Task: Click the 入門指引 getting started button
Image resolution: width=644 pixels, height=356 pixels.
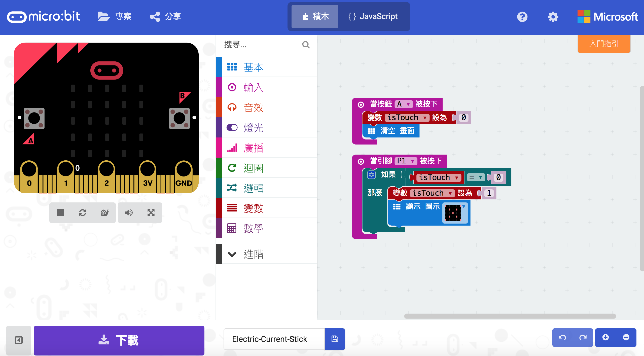Action: pos(604,44)
